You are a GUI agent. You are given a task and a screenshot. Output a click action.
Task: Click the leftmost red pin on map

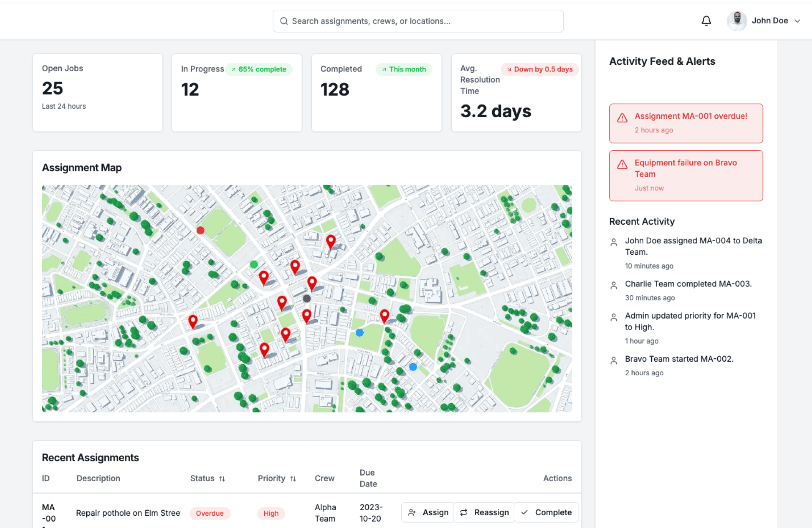[193, 321]
